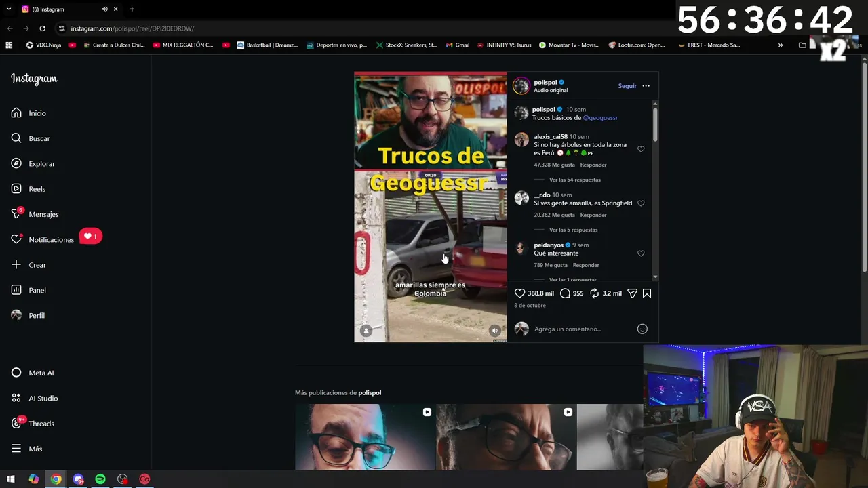View site information icon in address bar
The width and height of the screenshot is (868, 488).
tap(62, 28)
